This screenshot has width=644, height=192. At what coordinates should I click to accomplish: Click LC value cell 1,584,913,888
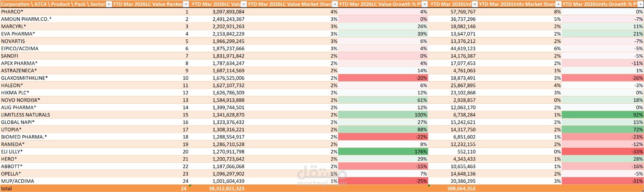coord(229,100)
